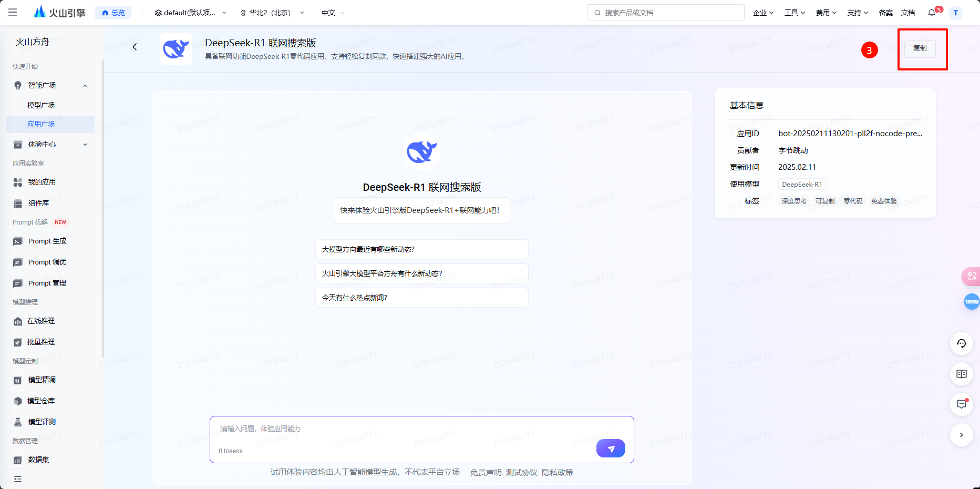Image resolution: width=980 pixels, height=489 pixels.
Task: Click the large DeepSeek whale avatar in chat
Action: (x=421, y=152)
